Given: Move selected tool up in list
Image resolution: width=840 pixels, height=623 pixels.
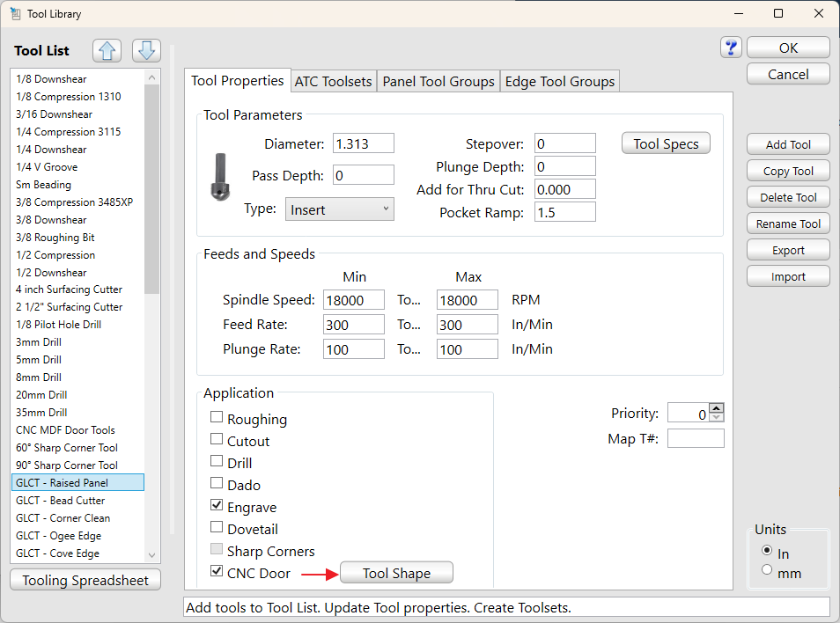Looking at the screenshot, I should 107,51.
